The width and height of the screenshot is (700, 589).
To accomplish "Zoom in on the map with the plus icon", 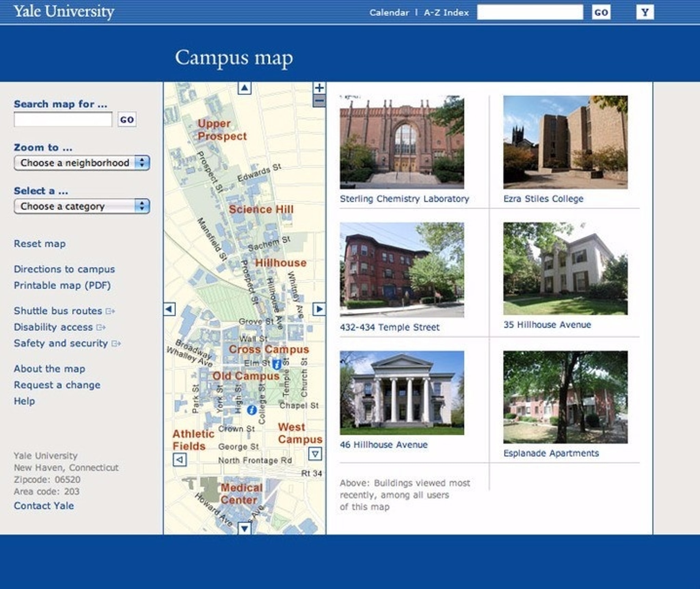I will pos(320,88).
